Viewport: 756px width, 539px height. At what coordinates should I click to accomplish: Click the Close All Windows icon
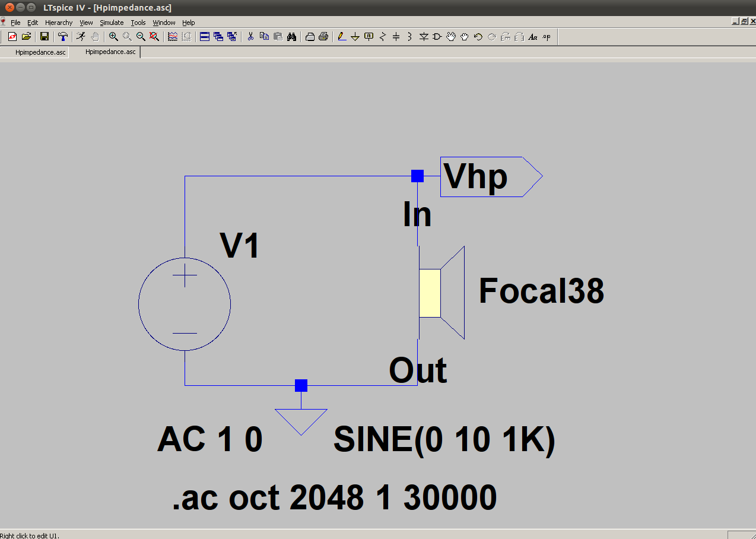pos(232,37)
